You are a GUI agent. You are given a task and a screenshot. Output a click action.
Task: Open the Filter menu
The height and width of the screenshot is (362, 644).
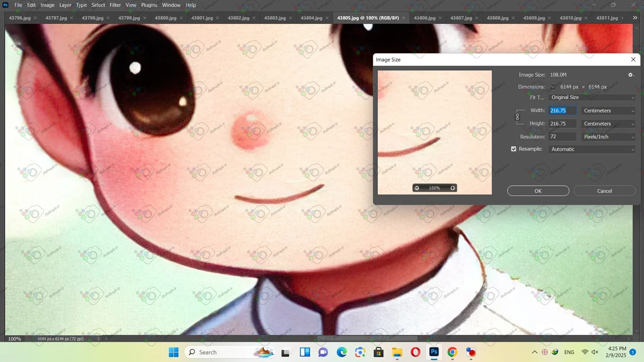(x=115, y=5)
